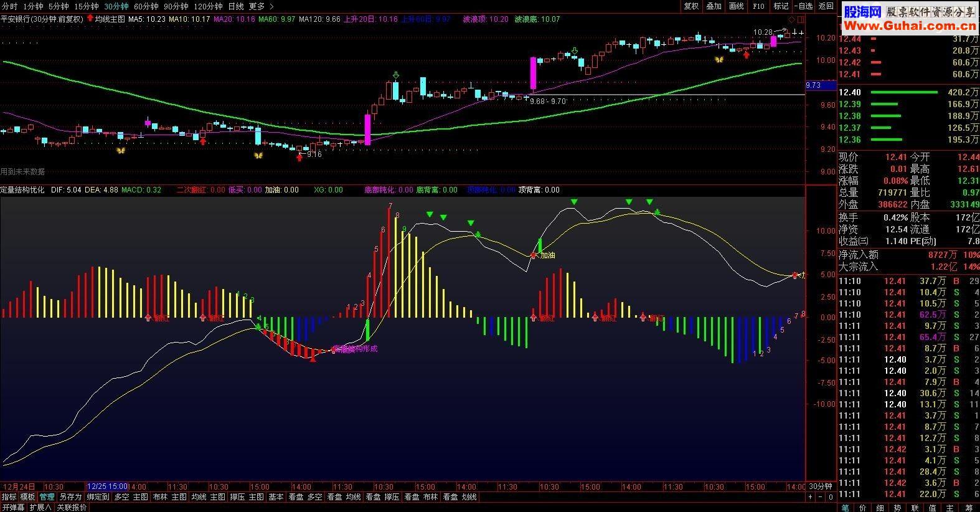Image resolution: width=980 pixels, height=512 pixels.
Task: Reset zoom with the 0 button
Action: 830,497
